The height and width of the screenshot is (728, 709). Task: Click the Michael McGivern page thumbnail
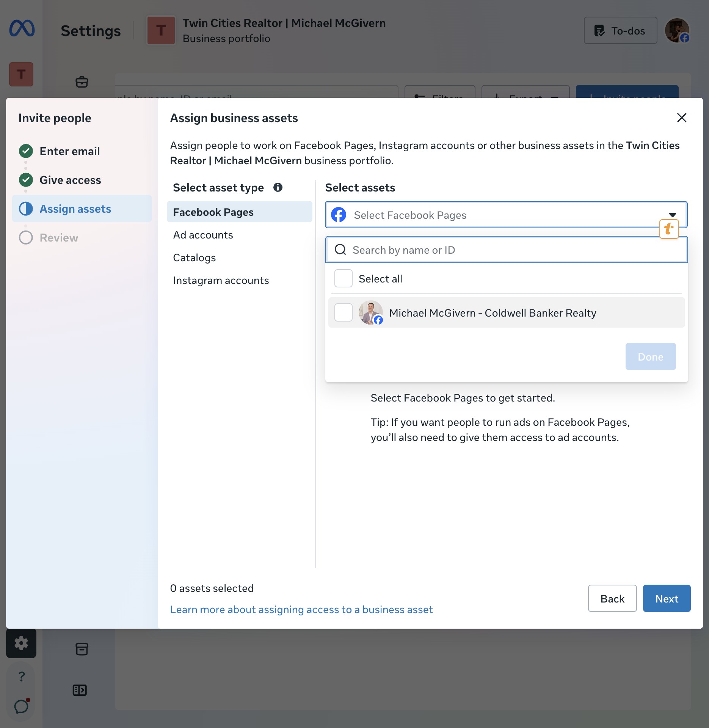tap(371, 312)
